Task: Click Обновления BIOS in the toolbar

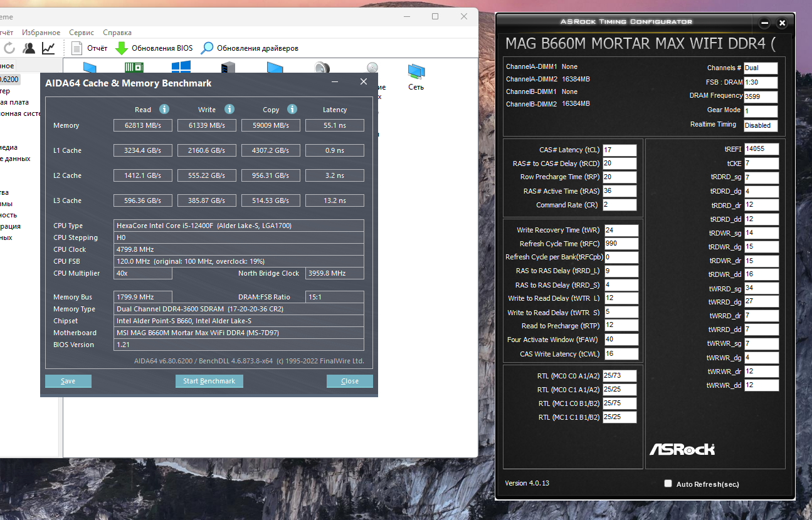Action: point(154,48)
